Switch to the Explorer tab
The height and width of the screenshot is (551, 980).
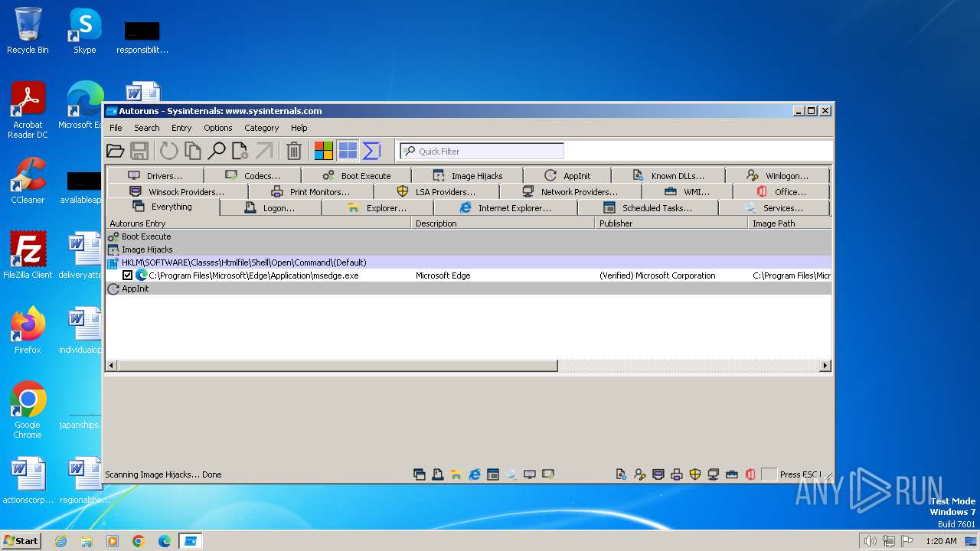[377, 207]
